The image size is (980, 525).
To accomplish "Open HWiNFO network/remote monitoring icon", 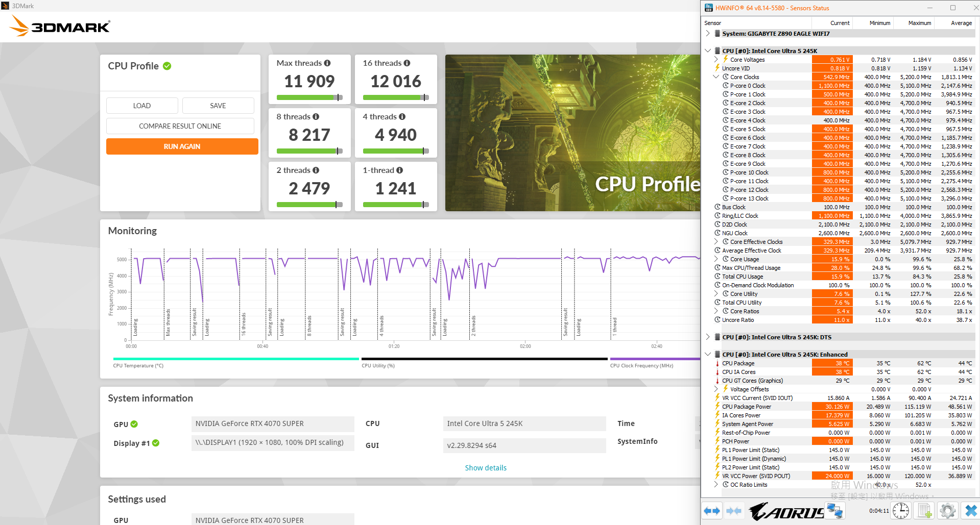I will pyautogui.click(x=835, y=511).
